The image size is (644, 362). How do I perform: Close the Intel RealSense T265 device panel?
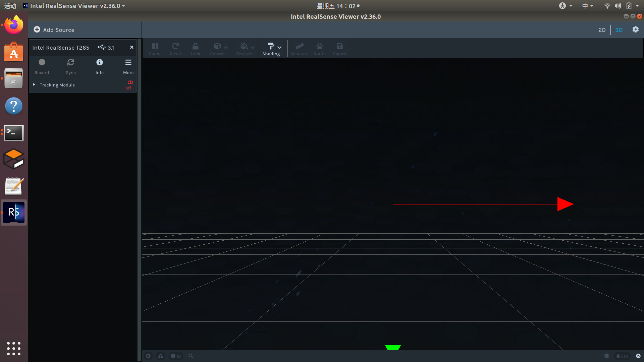point(132,47)
